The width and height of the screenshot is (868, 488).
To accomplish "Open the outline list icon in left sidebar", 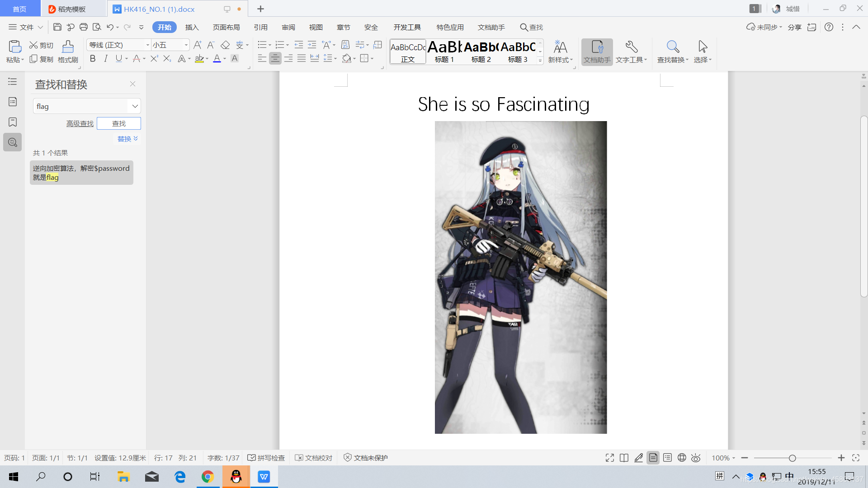I will click(x=13, y=81).
